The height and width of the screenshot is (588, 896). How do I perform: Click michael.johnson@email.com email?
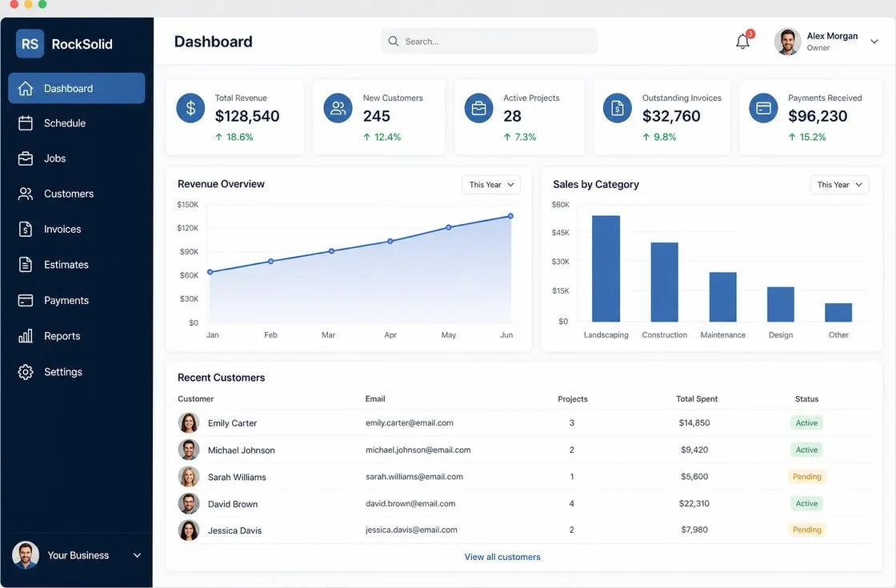(x=418, y=450)
